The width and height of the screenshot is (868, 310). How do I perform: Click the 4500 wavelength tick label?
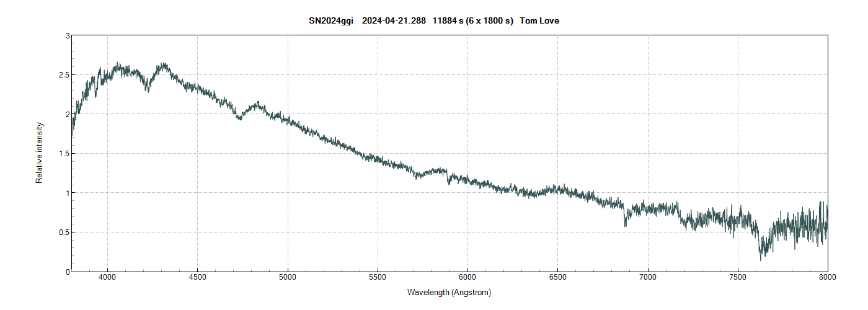tap(197, 278)
